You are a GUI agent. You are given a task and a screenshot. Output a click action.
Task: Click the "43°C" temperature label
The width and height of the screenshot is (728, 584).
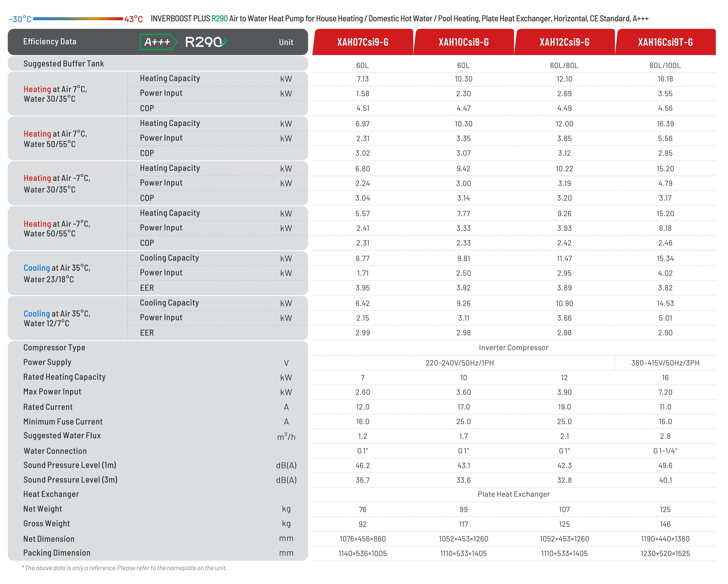click(134, 19)
